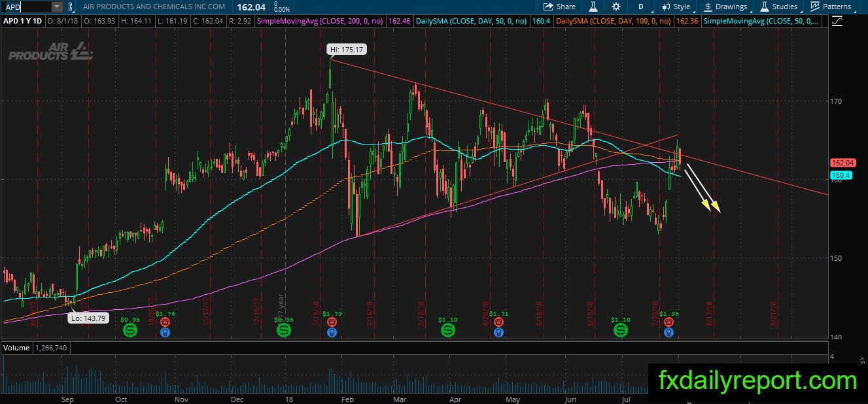868x404 pixels.
Task: Click the Hi: 175.17 bubble
Action: 345,49
